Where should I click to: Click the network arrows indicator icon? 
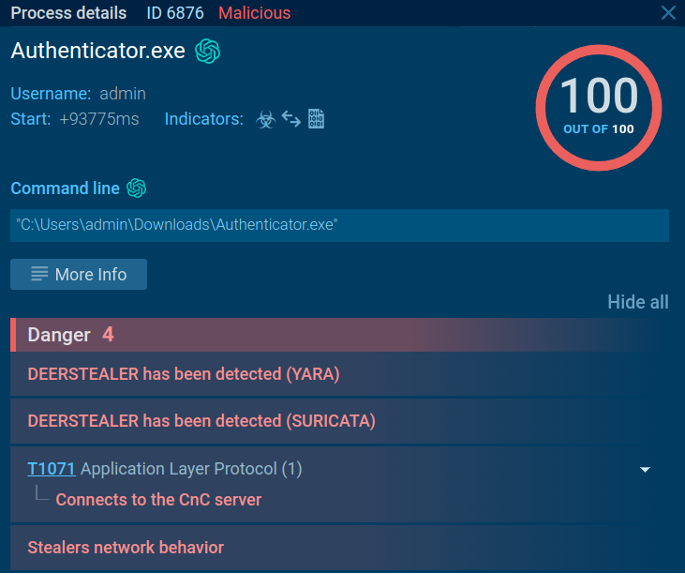tap(291, 119)
